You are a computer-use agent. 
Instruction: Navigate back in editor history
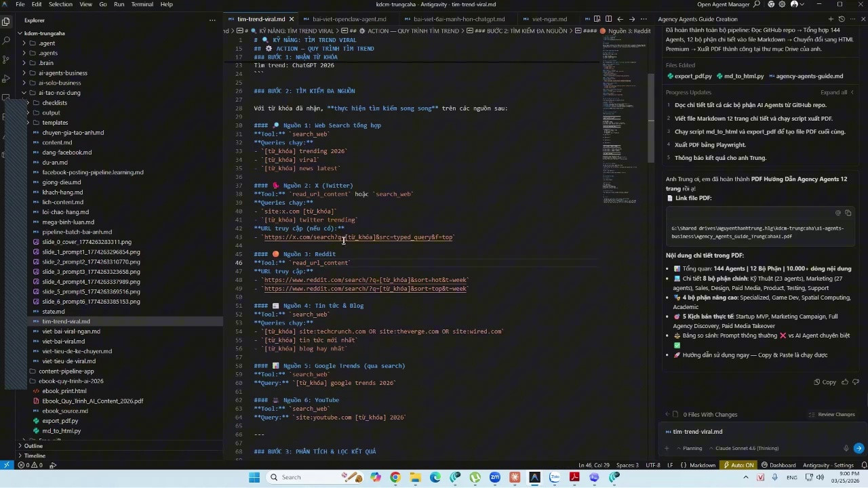point(620,19)
